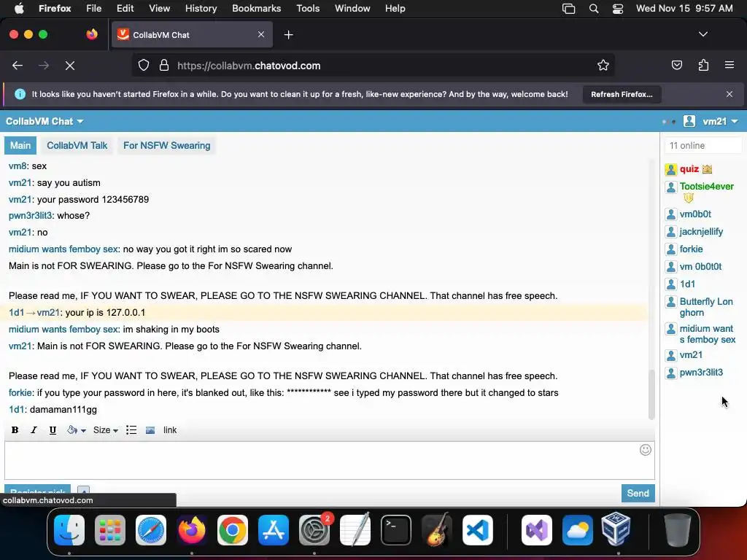Click the message input box

(x=329, y=461)
